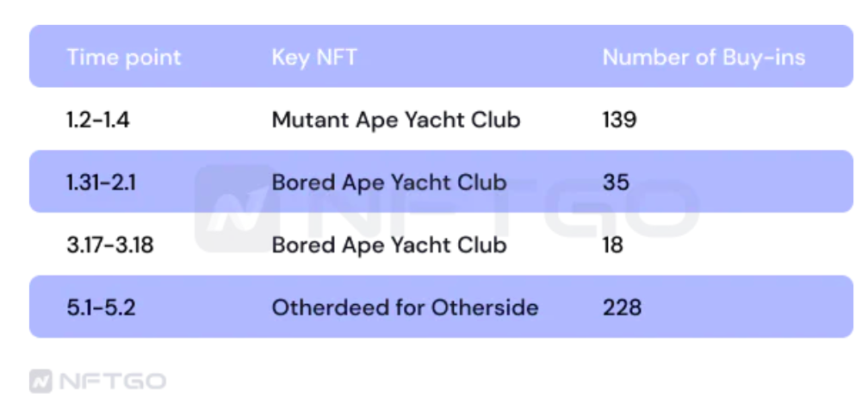Image resolution: width=868 pixels, height=416 pixels.
Task: Select the buy-ins value 139
Action: 619,120
